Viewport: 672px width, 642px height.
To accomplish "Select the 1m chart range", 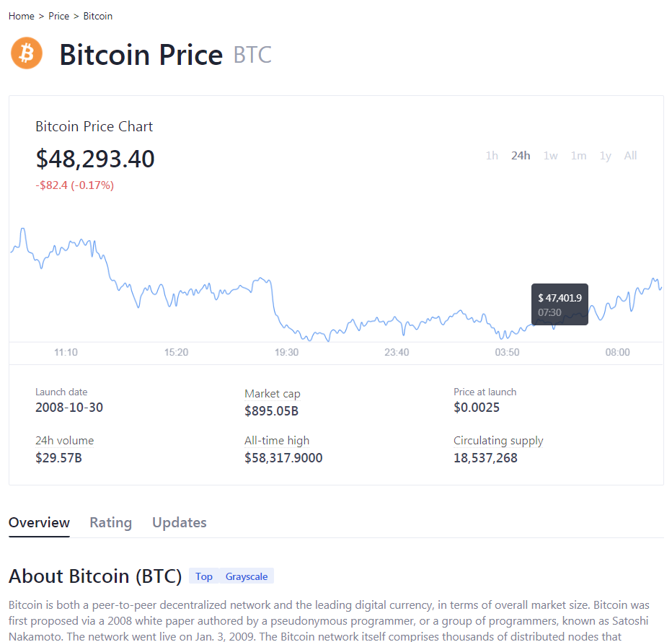I will pos(578,155).
